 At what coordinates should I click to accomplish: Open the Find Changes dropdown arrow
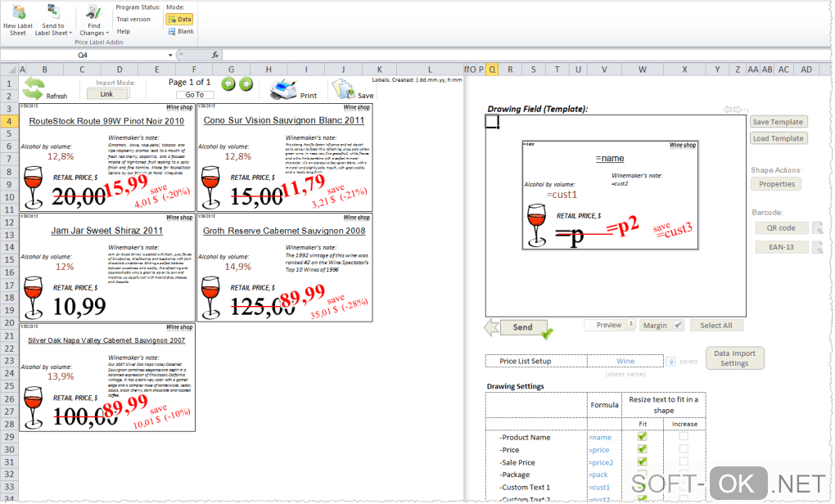pyautogui.click(x=107, y=33)
